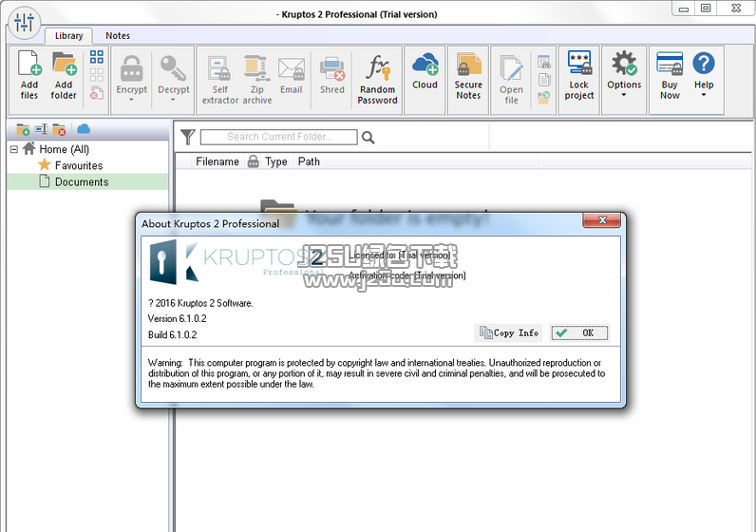
Task: Click the Add folder icon
Action: (x=65, y=64)
